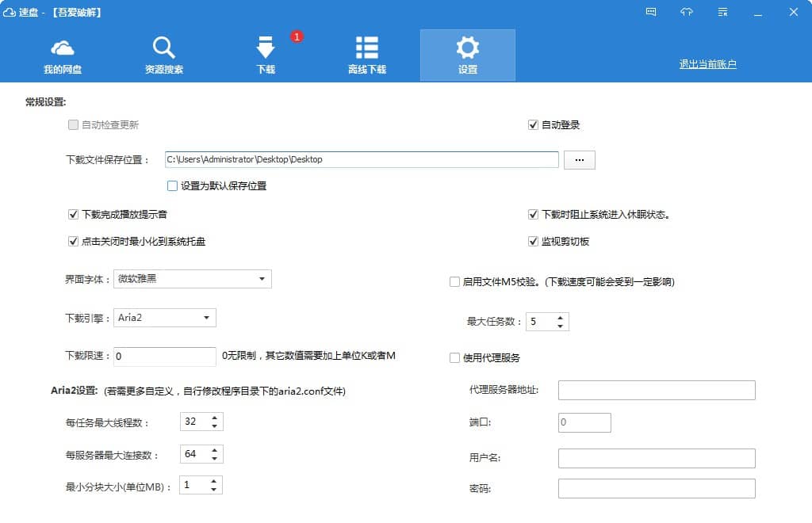
Task: Click the browse ... button for save path
Action: (x=580, y=160)
